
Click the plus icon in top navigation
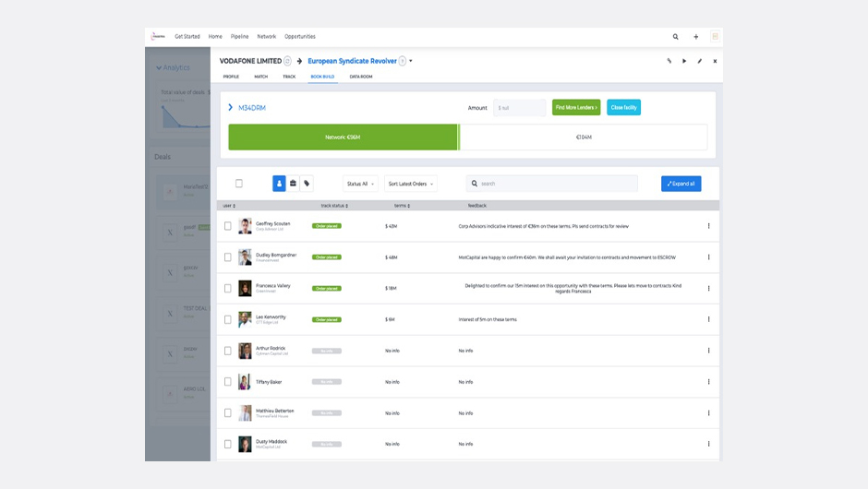[696, 37]
